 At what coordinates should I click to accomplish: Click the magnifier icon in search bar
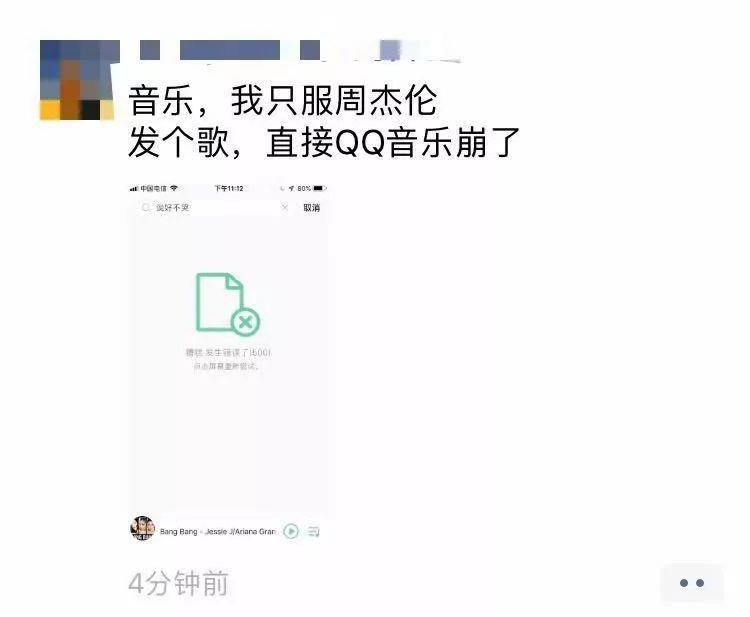click(145, 208)
